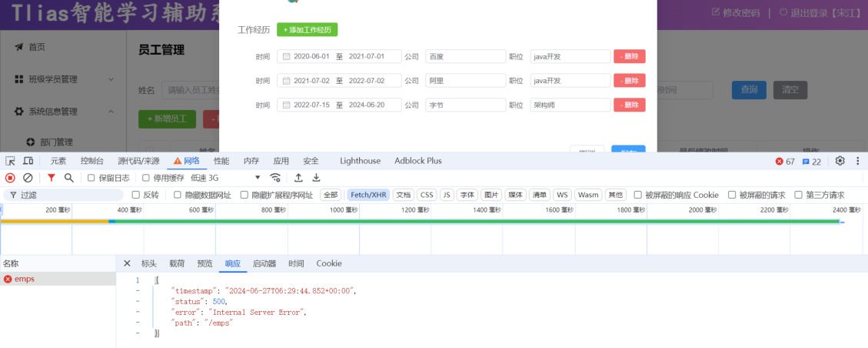This screenshot has width=868, height=348.
Task: Expand 班级学员管理 menu chevron
Action: pyautogui.click(x=111, y=79)
